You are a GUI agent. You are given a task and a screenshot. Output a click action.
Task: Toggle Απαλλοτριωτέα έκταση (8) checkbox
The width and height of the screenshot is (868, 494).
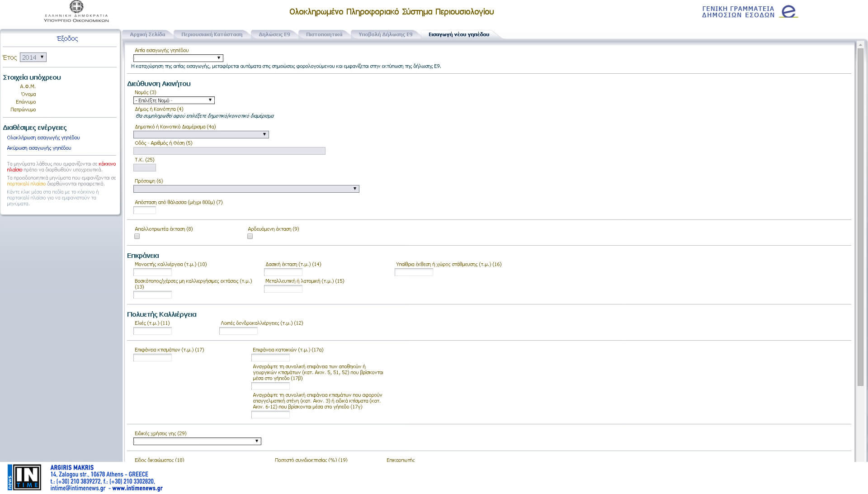tap(137, 236)
